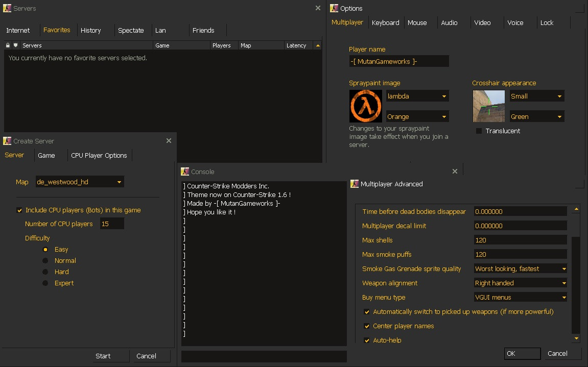This screenshot has height=367, width=588.
Task: Click the game logo on Options title bar
Action: tap(334, 8)
